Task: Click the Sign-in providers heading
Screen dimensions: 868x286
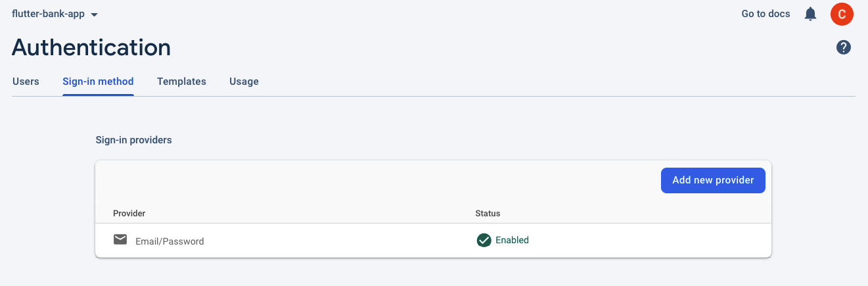Action: [133, 140]
